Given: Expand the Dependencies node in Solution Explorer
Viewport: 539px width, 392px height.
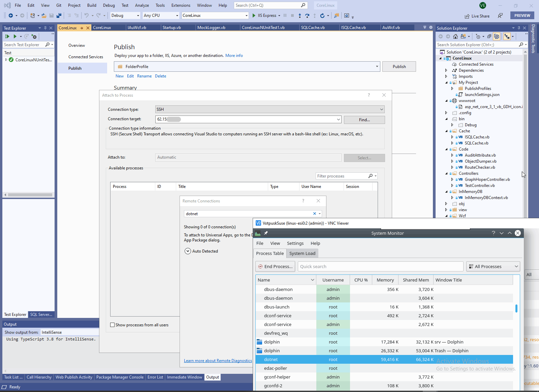Looking at the screenshot, I should click(446, 70).
